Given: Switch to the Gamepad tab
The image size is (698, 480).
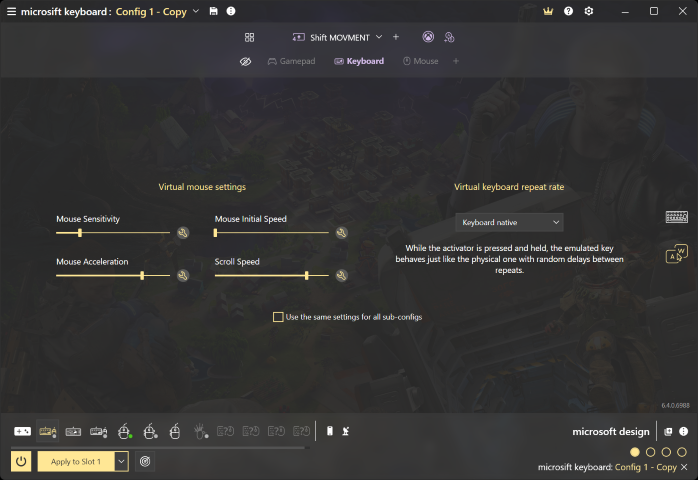Looking at the screenshot, I should coord(292,61).
